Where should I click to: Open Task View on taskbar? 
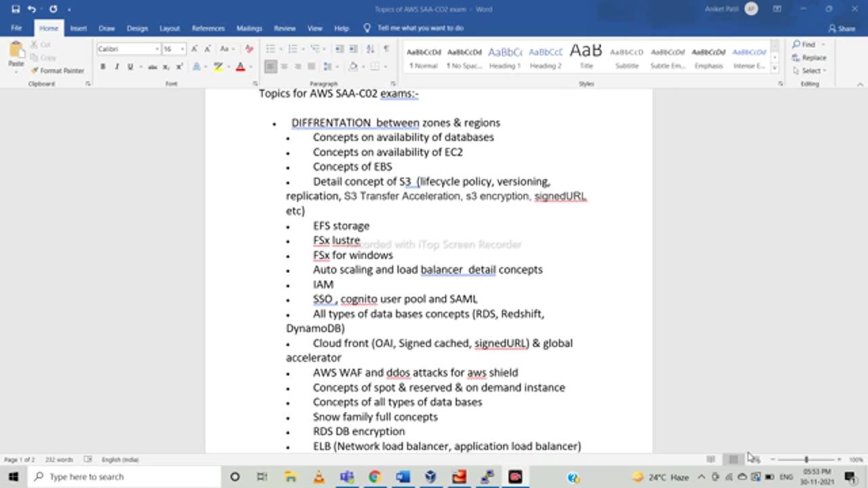262,476
